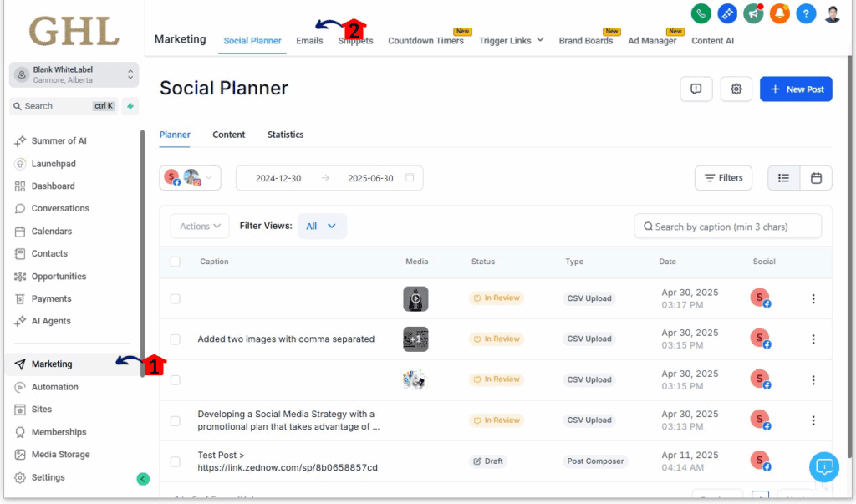Tick the select-all checkbox in table header
Viewport: 856px width, 504px height.
pyautogui.click(x=176, y=262)
